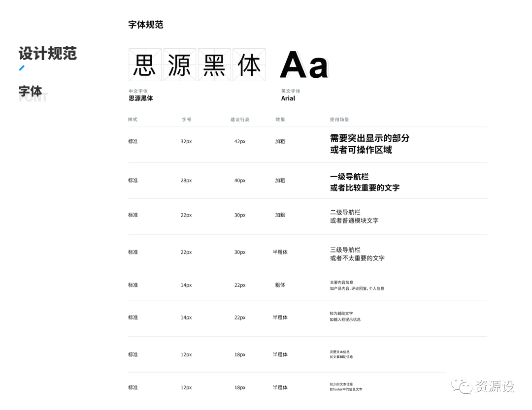
Task: Select the 思 character grid tile
Action: (145, 65)
